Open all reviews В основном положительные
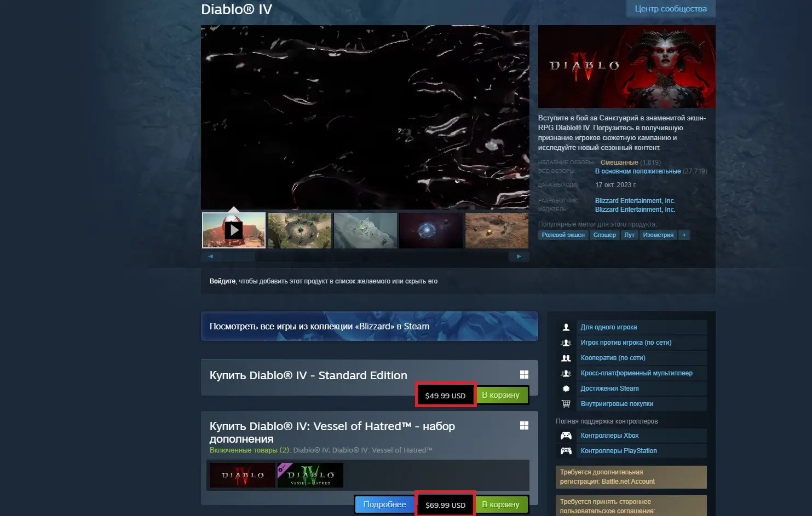 (x=638, y=171)
